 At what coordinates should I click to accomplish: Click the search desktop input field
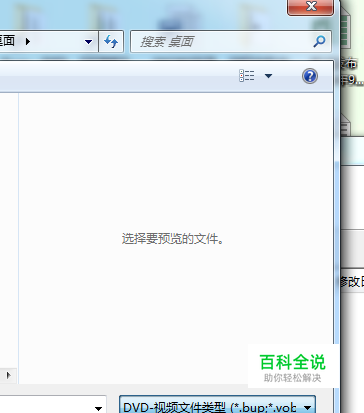pos(231,42)
